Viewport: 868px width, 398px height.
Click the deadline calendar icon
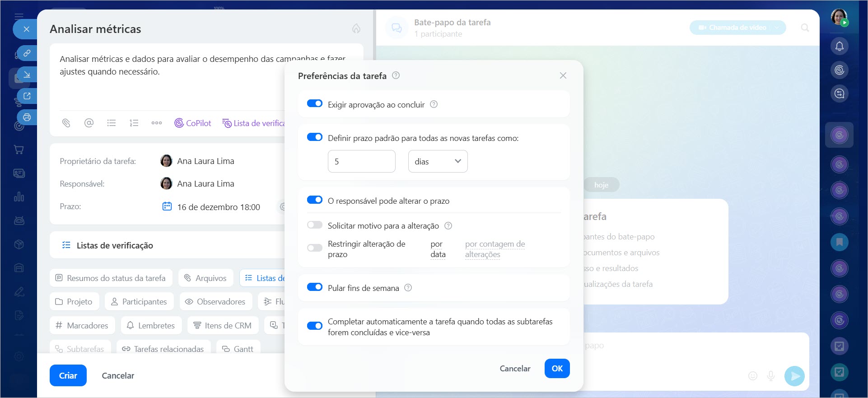[x=167, y=206]
